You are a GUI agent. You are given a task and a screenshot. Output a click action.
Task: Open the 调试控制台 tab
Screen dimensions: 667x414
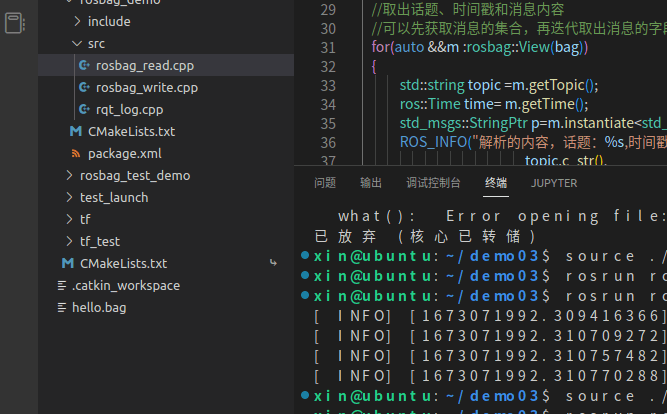[x=433, y=183]
